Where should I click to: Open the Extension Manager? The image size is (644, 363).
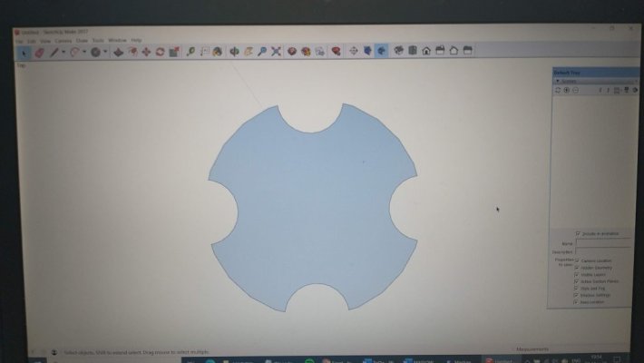click(x=336, y=51)
